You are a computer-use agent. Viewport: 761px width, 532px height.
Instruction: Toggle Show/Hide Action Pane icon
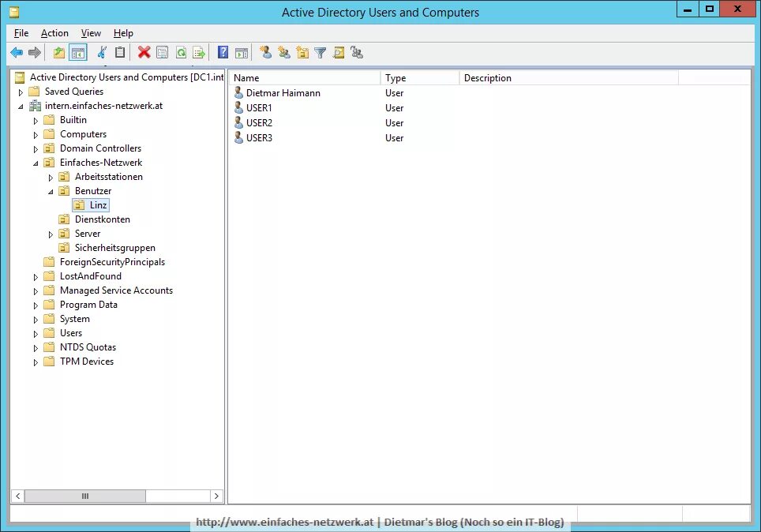point(242,52)
